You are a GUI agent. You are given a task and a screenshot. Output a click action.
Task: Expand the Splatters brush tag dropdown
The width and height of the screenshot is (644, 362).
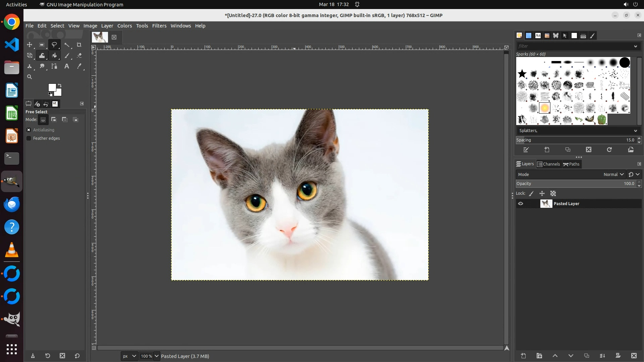point(635,131)
